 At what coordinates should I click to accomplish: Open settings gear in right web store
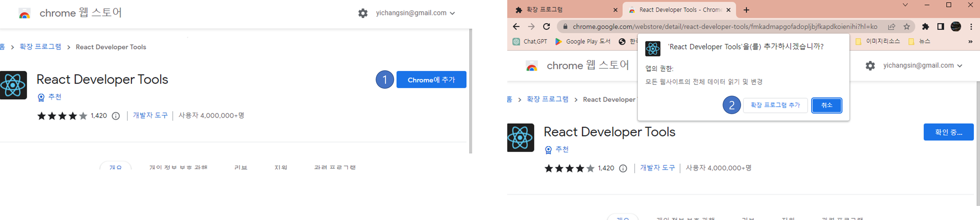[x=870, y=66]
